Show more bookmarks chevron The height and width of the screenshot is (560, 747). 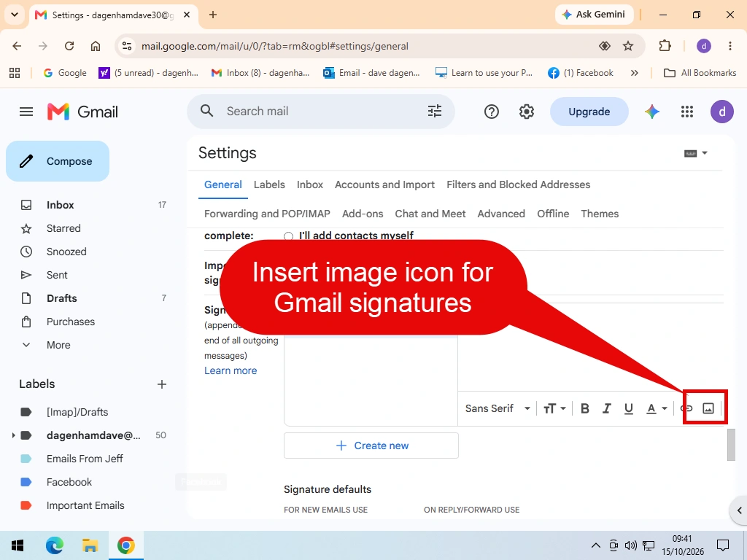point(634,73)
